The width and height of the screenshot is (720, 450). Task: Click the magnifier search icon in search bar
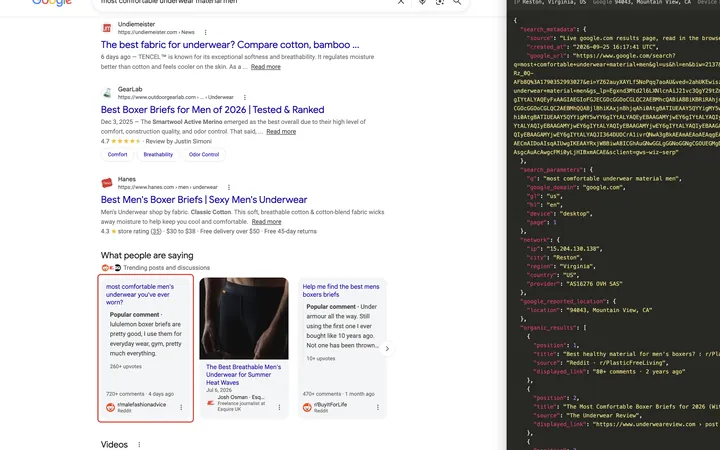pyautogui.click(x=457, y=2)
